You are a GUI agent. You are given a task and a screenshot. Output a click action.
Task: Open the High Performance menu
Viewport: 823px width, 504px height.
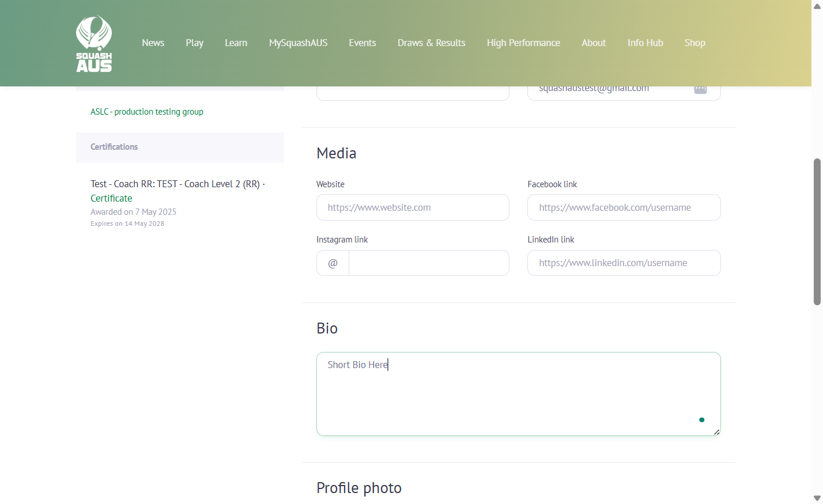coord(523,43)
